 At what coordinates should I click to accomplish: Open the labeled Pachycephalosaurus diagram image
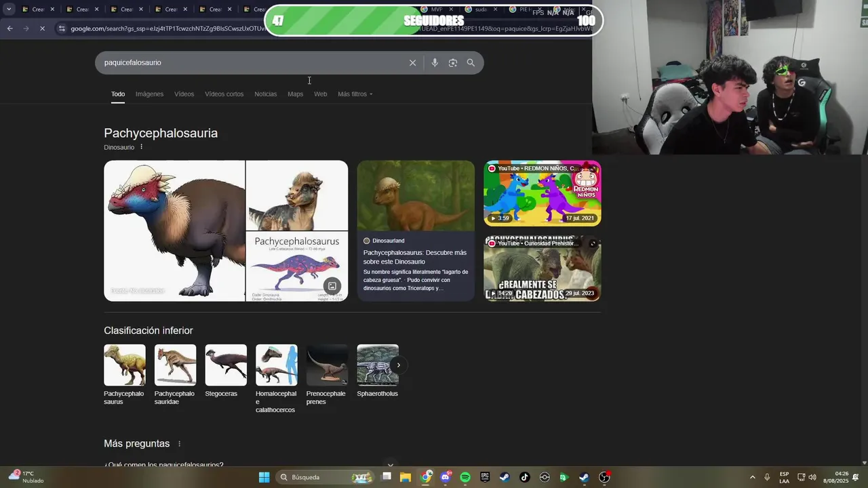pos(297,266)
